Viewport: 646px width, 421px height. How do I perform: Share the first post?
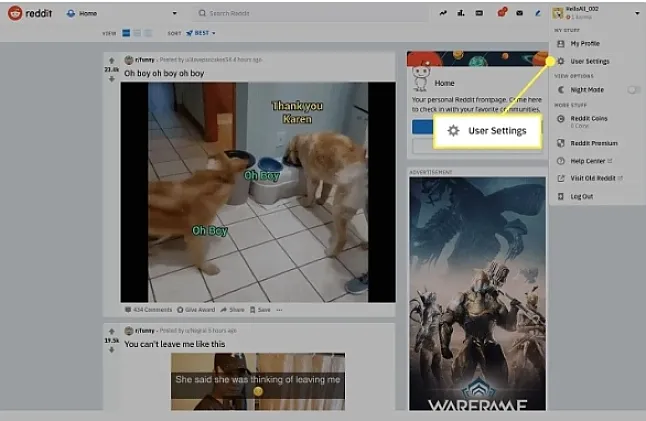pyautogui.click(x=232, y=310)
